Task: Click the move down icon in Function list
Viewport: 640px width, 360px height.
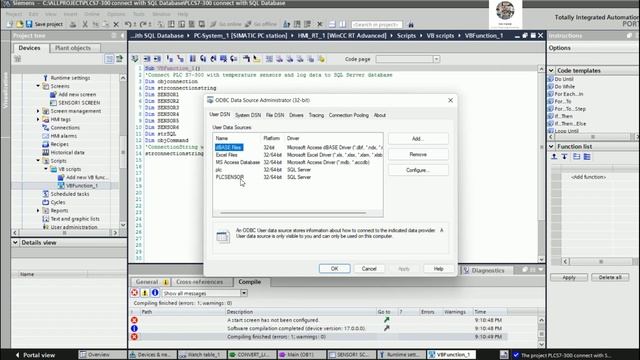Action: pyautogui.click(x=564, y=157)
